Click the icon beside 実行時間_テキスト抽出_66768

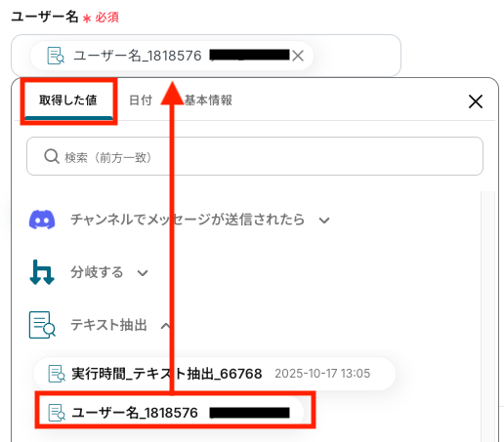click(x=57, y=374)
